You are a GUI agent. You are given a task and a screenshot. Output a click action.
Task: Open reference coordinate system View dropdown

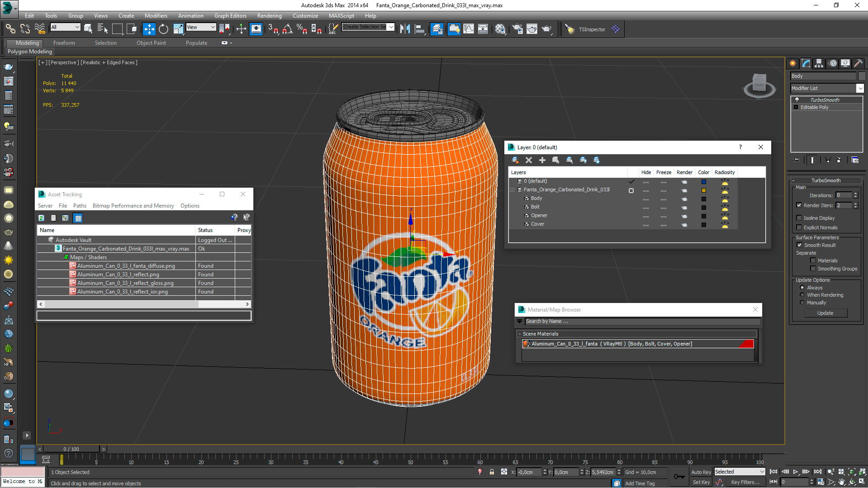(x=201, y=27)
